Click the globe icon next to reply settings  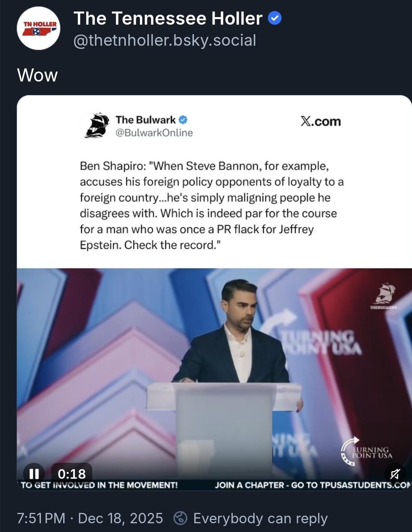point(180,518)
